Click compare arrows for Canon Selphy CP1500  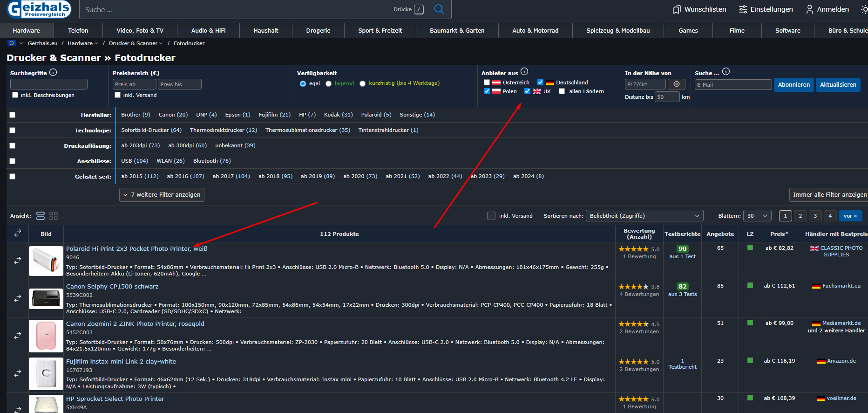click(x=18, y=298)
